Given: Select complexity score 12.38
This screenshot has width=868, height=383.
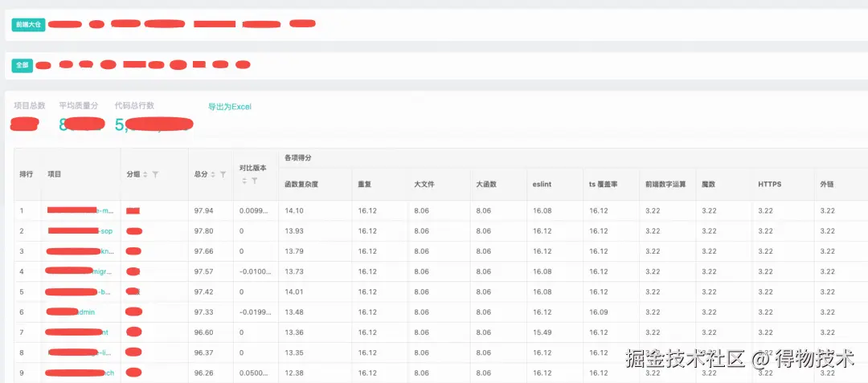Looking at the screenshot, I should pyautogui.click(x=294, y=373).
